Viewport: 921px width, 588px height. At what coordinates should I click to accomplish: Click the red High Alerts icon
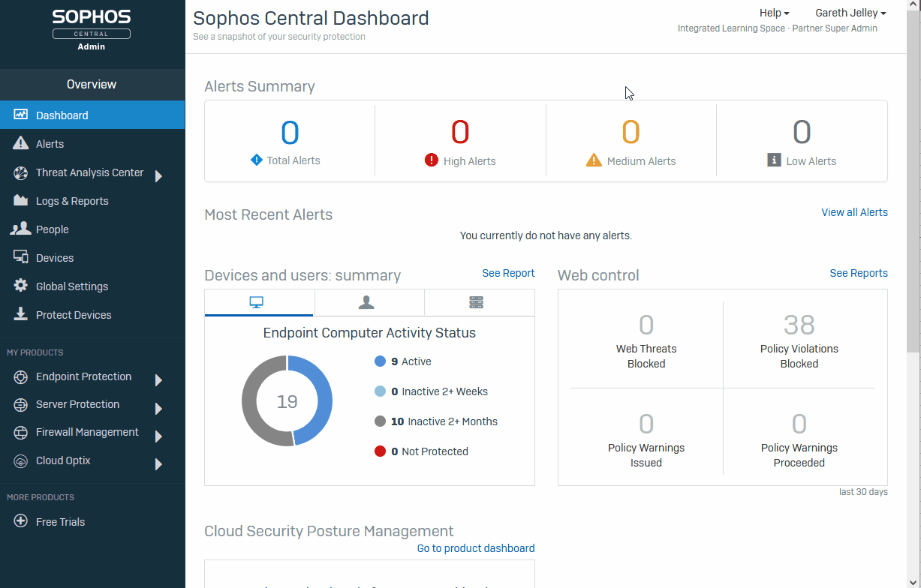click(x=431, y=160)
